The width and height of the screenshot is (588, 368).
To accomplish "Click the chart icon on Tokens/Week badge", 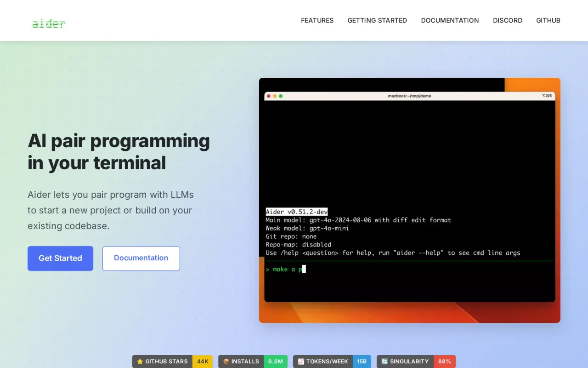I will point(301,362).
